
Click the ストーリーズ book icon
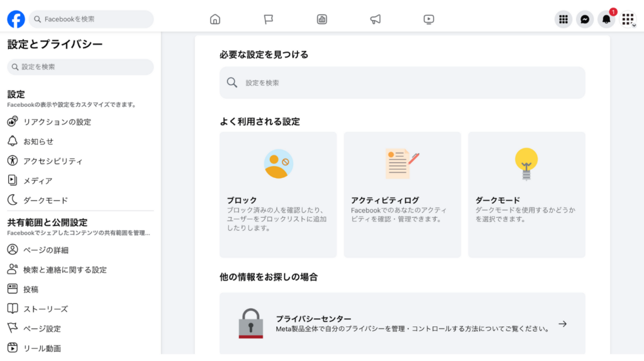tap(13, 308)
